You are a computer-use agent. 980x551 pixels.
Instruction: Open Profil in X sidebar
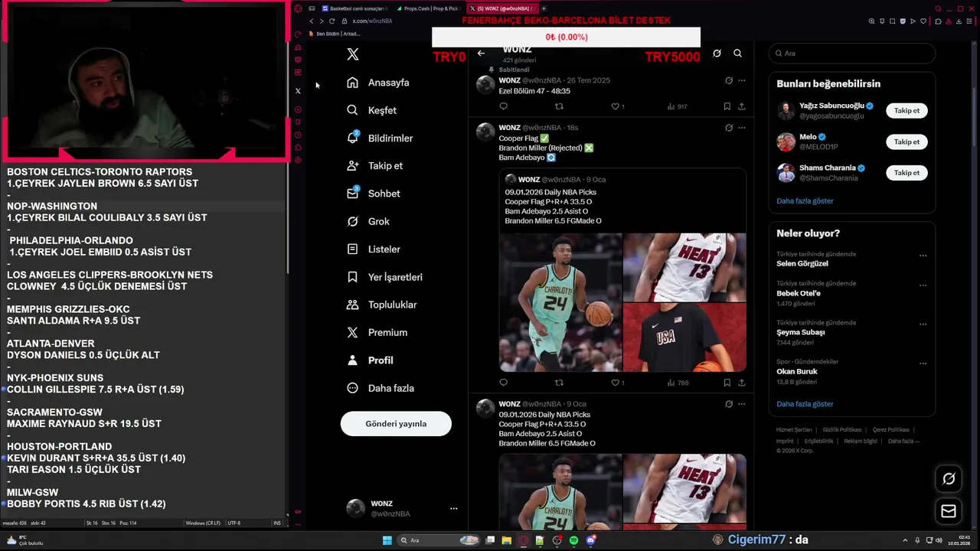point(370,360)
